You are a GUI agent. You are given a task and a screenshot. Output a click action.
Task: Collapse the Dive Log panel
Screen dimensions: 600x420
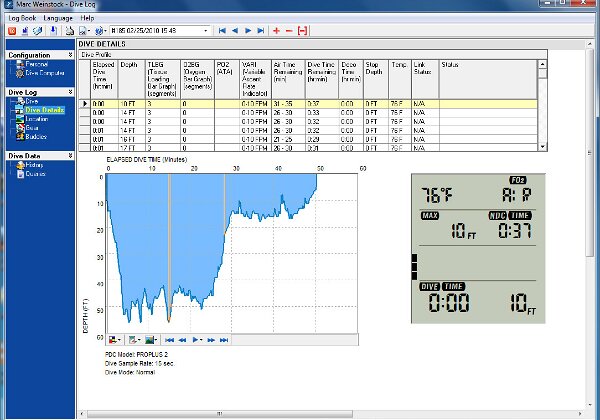click(69, 91)
